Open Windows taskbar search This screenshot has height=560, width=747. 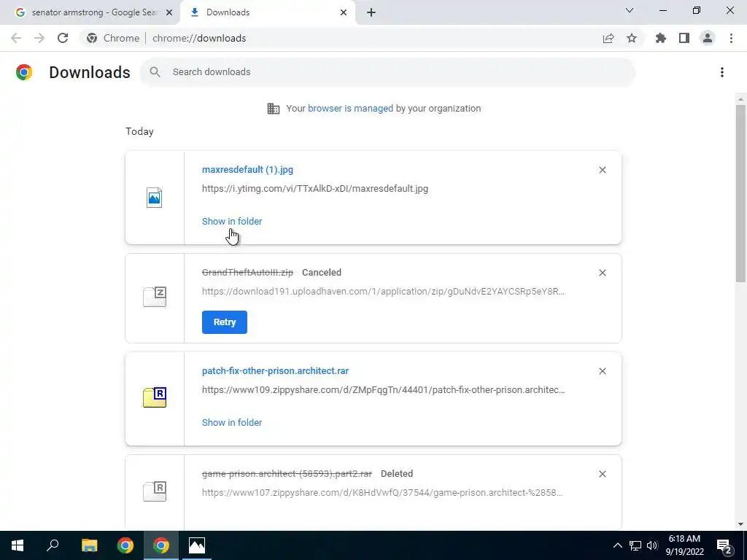53,545
